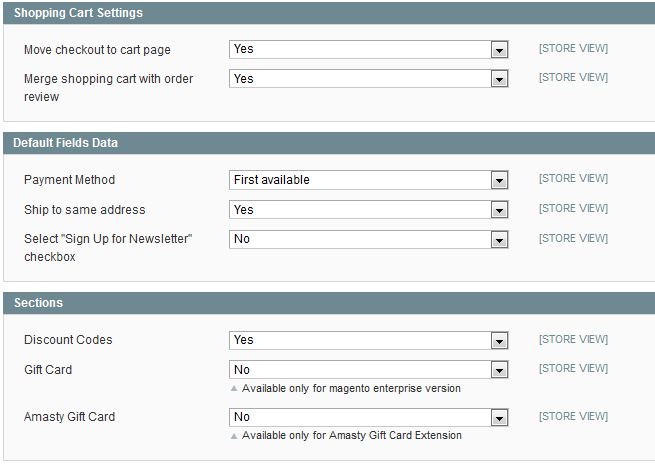The width and height of the screenshot is (655, 464).
Task: Expand the Payment Method dropdown
Action: click(x=368, y=180)
